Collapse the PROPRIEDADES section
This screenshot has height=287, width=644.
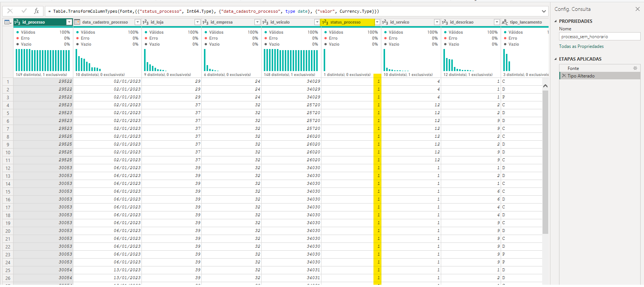point(555,21)
